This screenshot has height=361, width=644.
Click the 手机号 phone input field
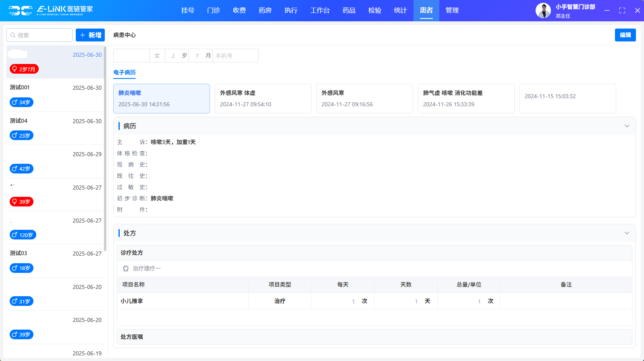235,56
